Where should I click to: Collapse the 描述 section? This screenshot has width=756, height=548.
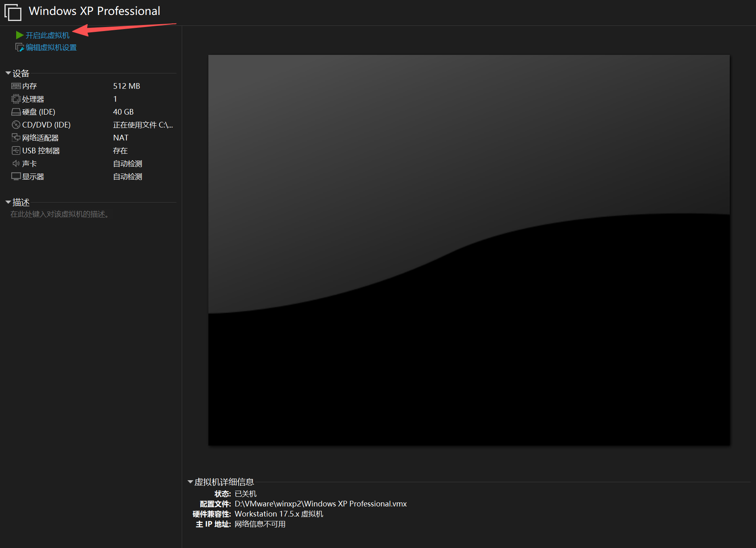point(8,202)
